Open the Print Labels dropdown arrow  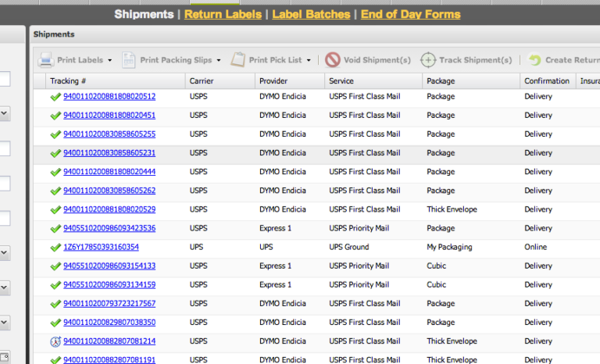[x=110, y=60]
